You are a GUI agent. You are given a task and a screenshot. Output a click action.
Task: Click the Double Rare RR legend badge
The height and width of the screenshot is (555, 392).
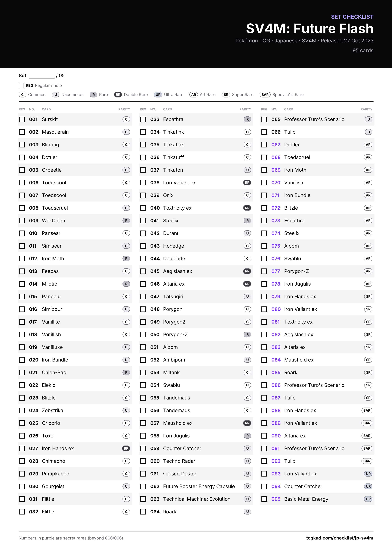(118, 94)
